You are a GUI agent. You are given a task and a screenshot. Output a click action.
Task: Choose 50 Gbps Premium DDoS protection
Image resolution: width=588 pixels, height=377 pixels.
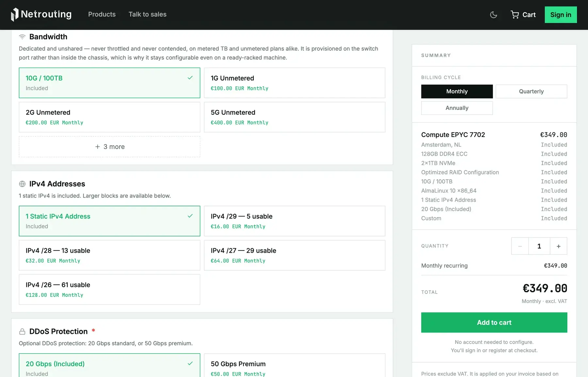click(295, 366)
